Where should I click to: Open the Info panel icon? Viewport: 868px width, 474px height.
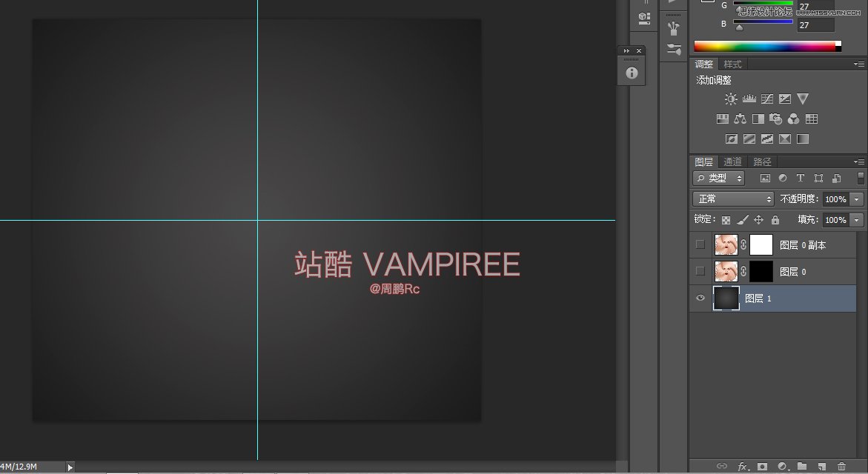click(x=632, y=73)
